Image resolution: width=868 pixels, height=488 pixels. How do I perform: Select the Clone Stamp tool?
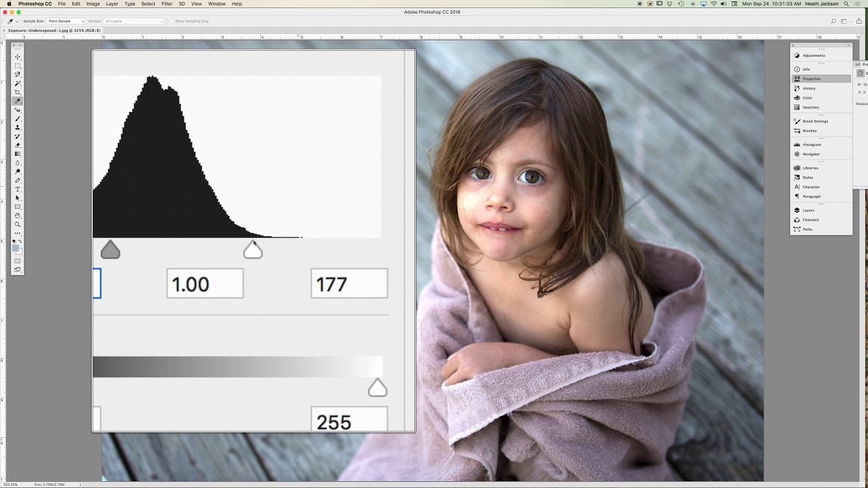[x=18, y=127]
